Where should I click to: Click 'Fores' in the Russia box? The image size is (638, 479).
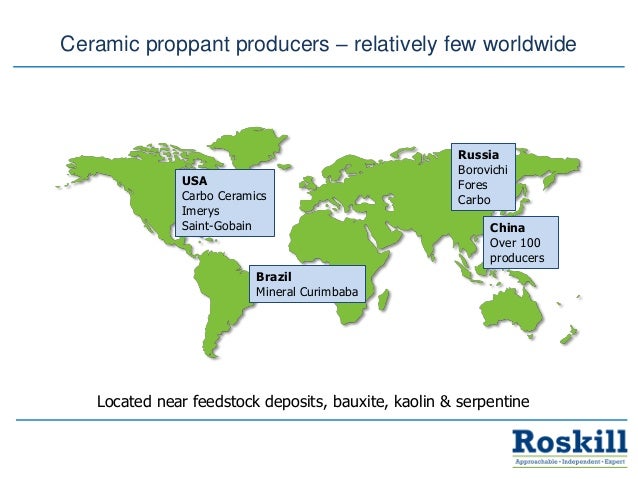point(472,185)
